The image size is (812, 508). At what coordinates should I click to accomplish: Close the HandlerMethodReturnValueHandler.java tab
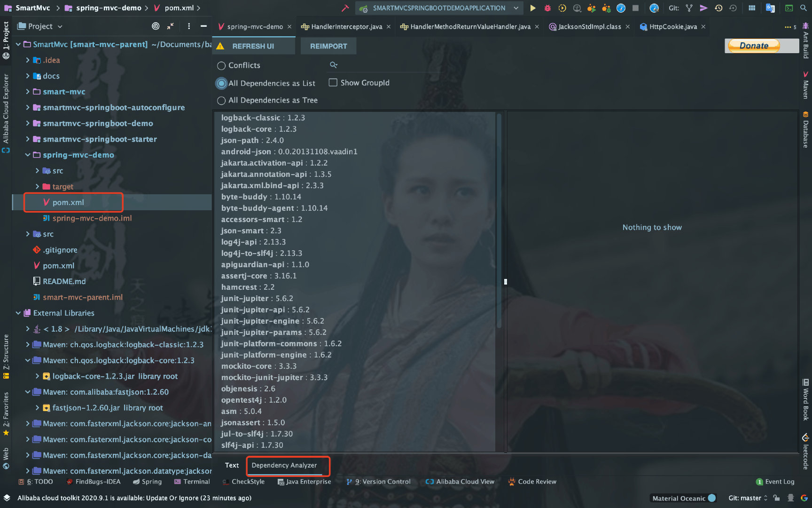coord(537,27)
